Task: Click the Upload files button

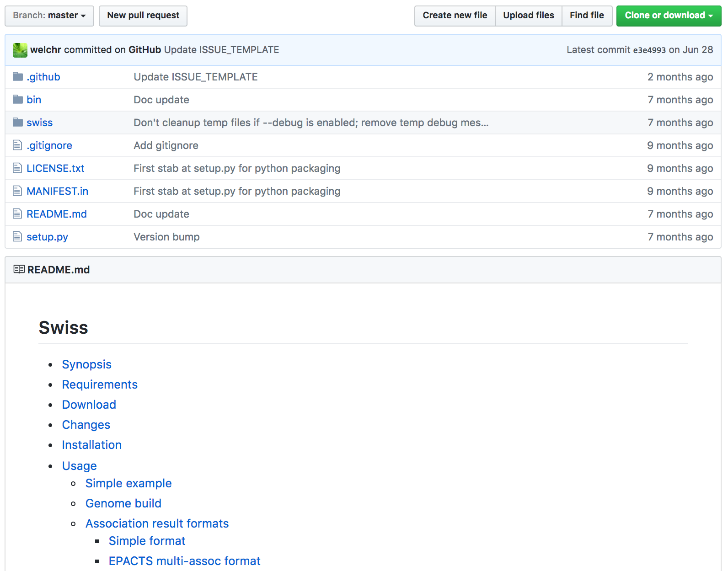Action: 528,16
